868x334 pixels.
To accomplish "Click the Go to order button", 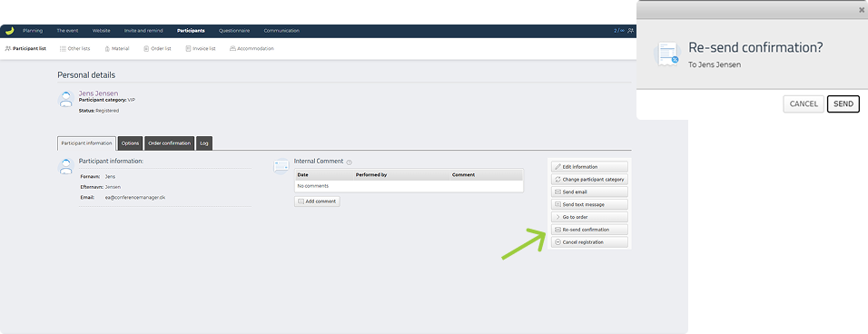I will tap(589, 217).
